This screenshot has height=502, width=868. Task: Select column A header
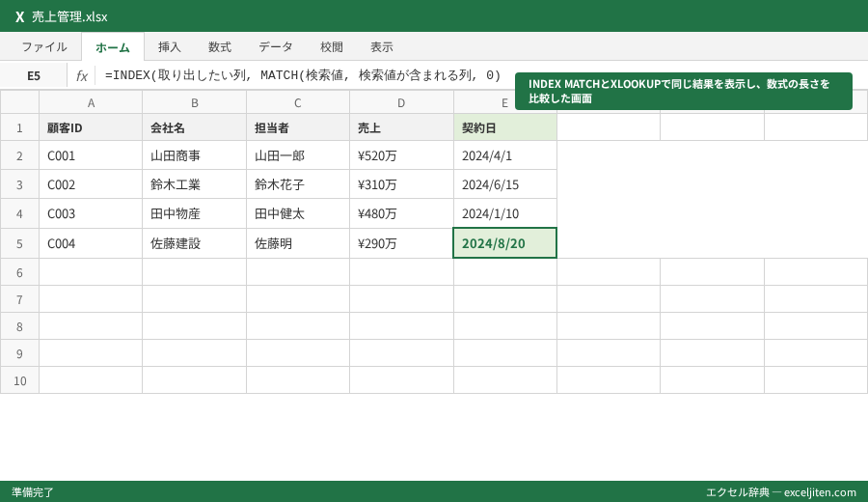tap(91, 102)
